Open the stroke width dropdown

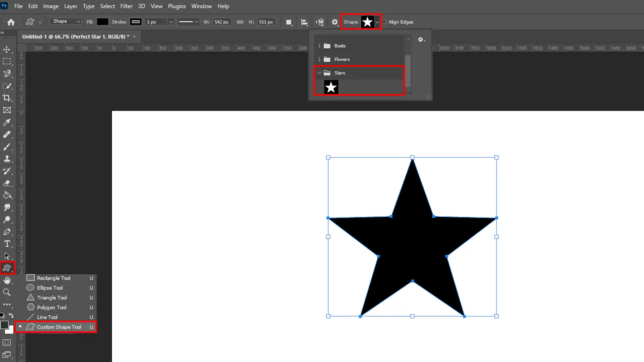click(x=171, y=22)
